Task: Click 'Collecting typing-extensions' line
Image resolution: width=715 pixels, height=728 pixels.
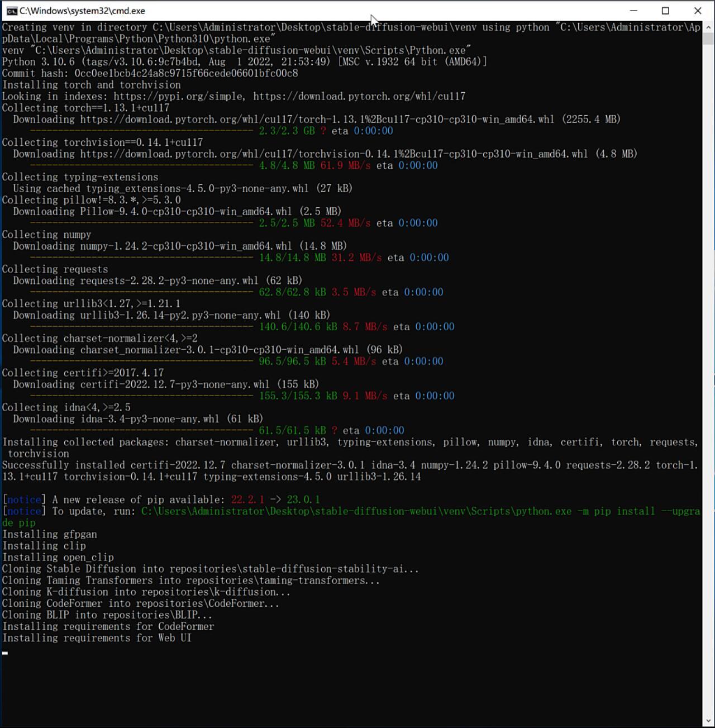Action: click(80, 177)
